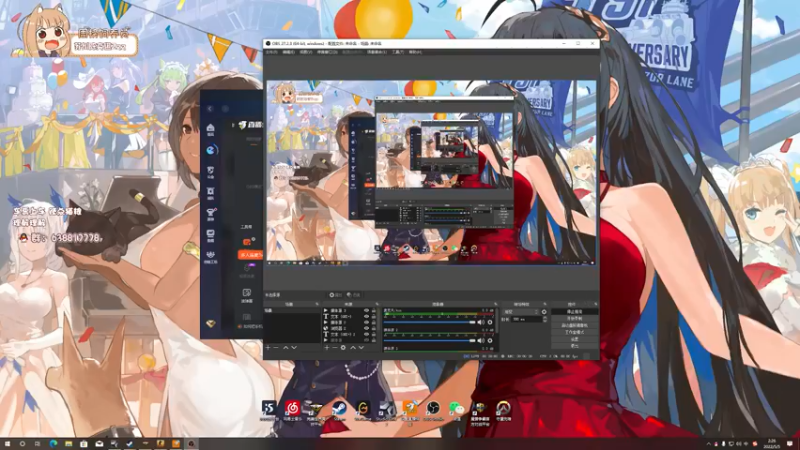Image resolution: width=800 pixels, height=450 pixels.
Task: Toggle visibility of 媒体源 3 source
Action: 367,310
